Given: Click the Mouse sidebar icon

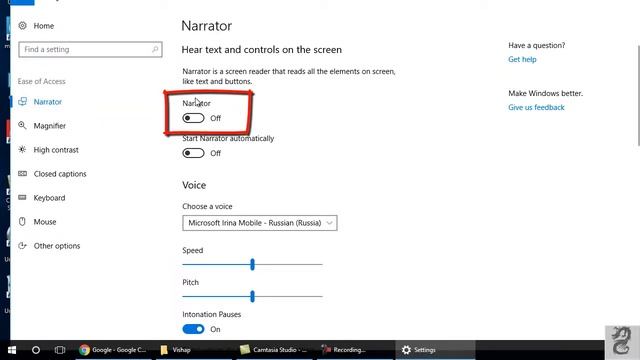Looking at the screenshot, I should 22,222.
